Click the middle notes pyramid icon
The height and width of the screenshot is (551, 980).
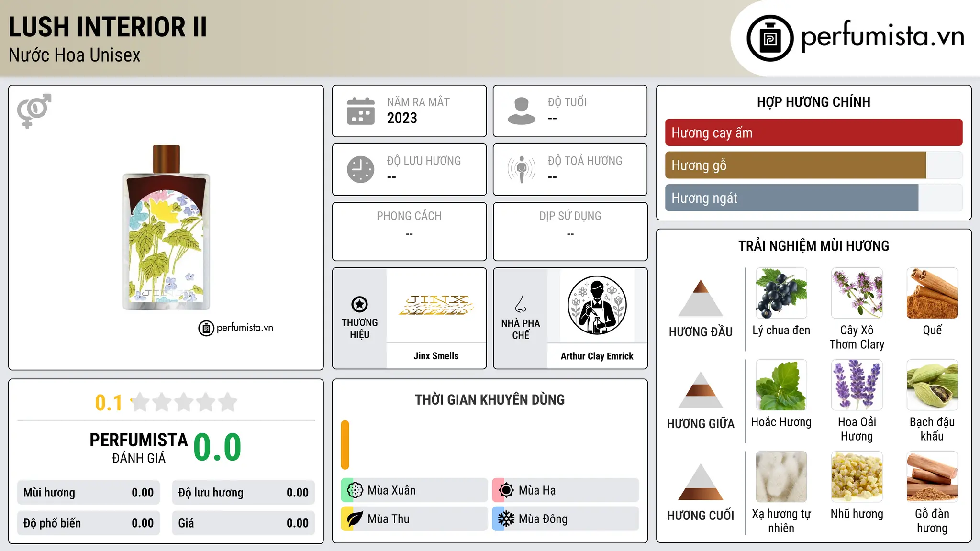pyautogui.click(x=701, y=390)
